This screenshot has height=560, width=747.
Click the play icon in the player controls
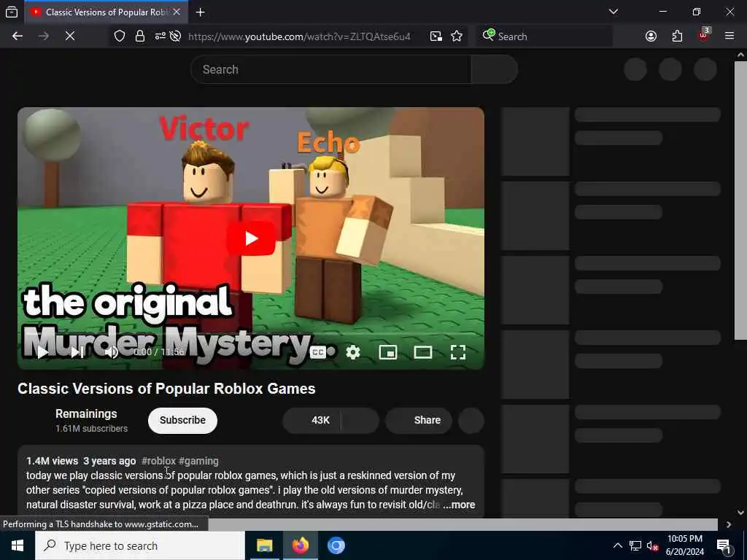pyautogui.click(x=42, y=352)
